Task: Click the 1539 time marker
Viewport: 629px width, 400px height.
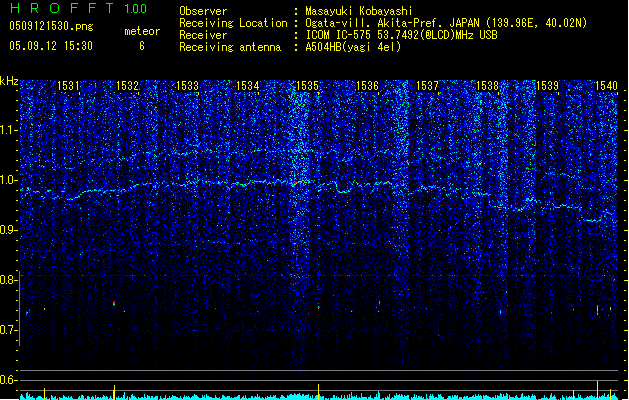Action: click(x=548, y=85)
